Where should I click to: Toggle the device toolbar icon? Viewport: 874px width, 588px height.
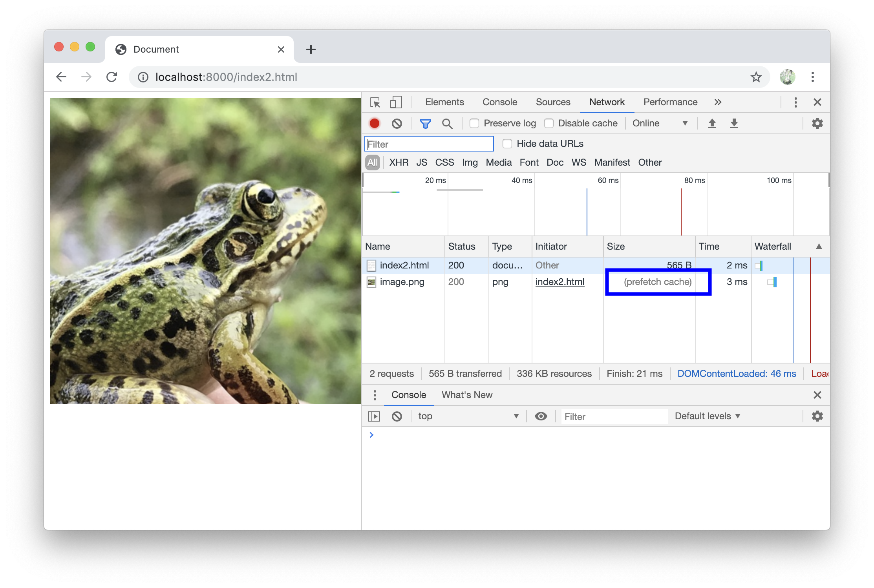pos(396,102)
